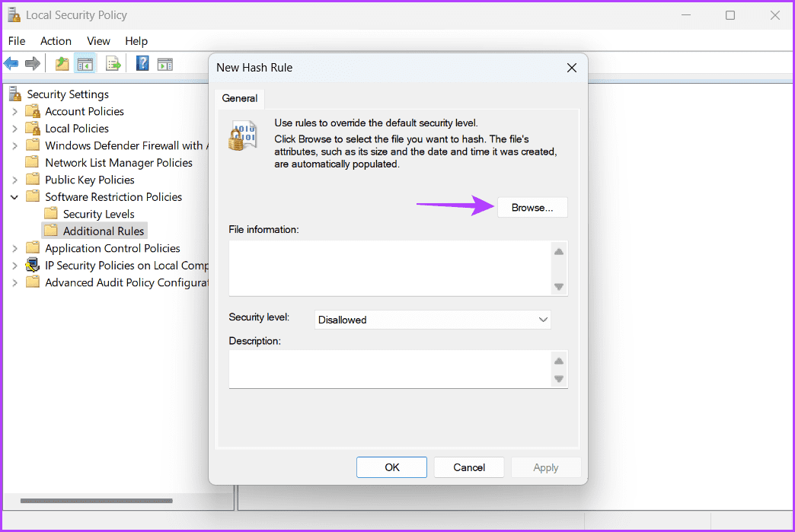Screen dimensions: 795x532
Task: Select Network List Manager Policies item
Action: pyautogui.click(x=119, y=163)
